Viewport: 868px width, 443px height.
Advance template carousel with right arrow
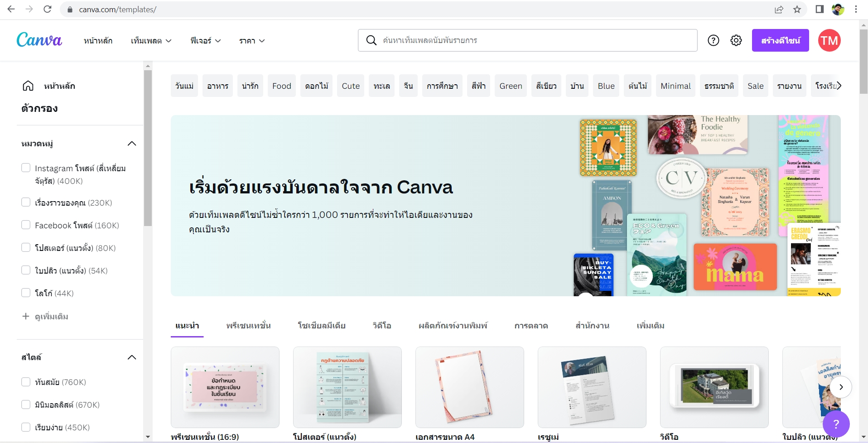841,387
